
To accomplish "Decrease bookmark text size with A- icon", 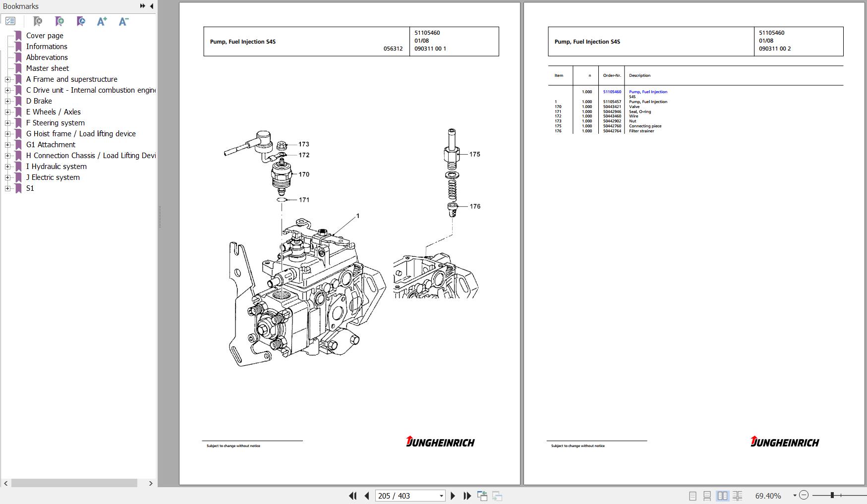I will pyautogui.click(x=123, y=21).
